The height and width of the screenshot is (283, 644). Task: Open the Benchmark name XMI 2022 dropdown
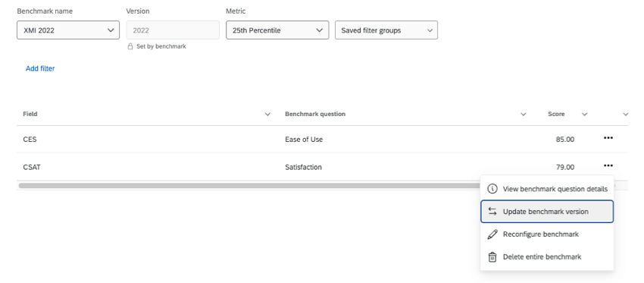click(68, 30)
